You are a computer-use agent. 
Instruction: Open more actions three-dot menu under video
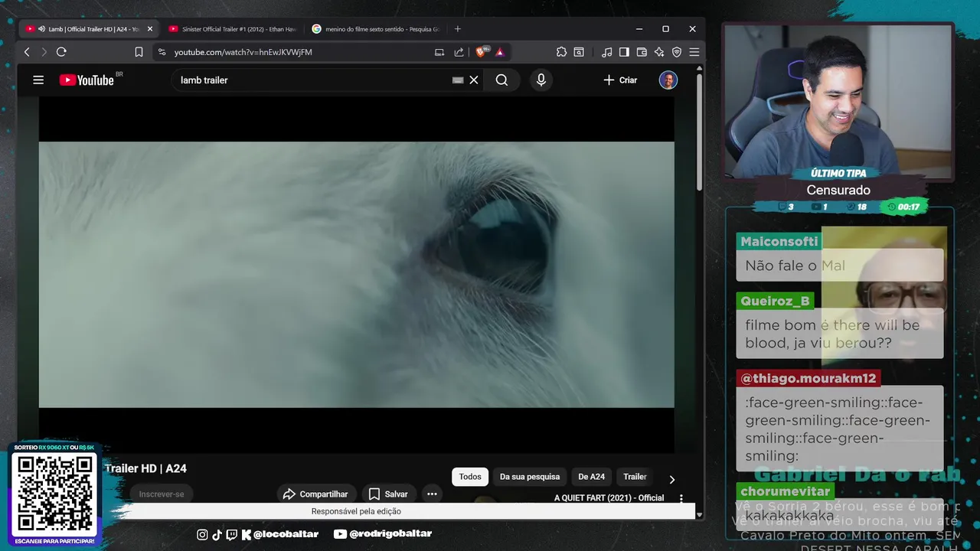[432, 494]
